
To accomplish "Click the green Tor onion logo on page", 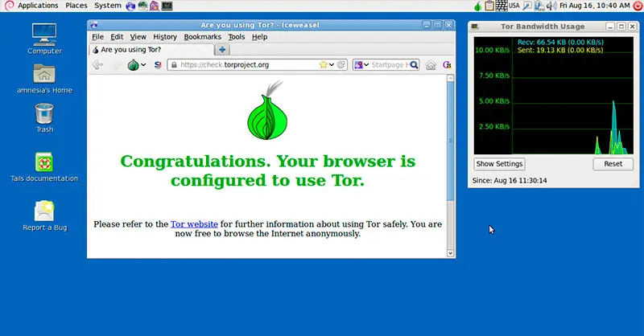I will 267,110.
